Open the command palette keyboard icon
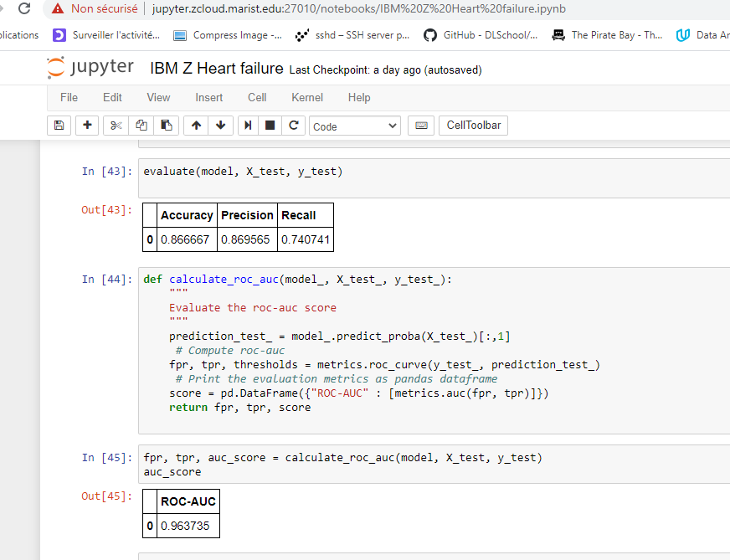Viewport: 730px width, 560px height. coord(421,126)
